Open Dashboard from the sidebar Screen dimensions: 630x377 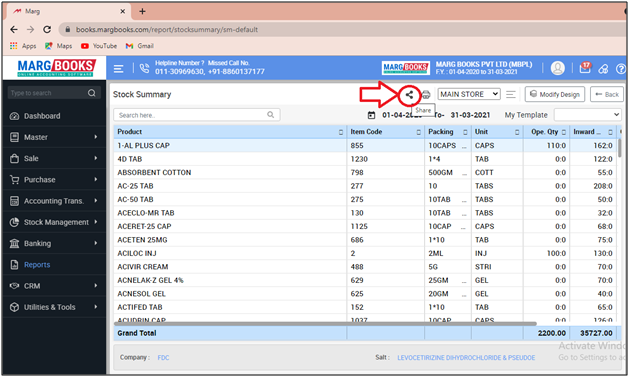click(x=54, y=116)
